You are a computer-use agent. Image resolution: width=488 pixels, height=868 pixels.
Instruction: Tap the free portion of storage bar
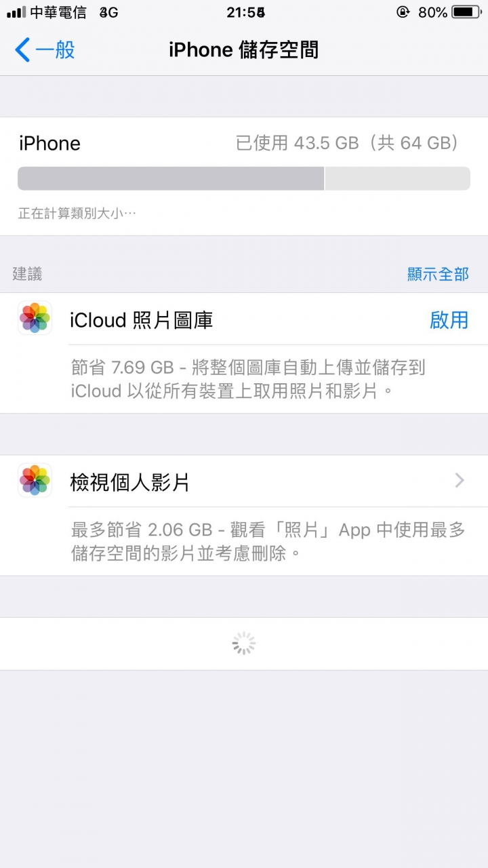[x=398, y=178]
